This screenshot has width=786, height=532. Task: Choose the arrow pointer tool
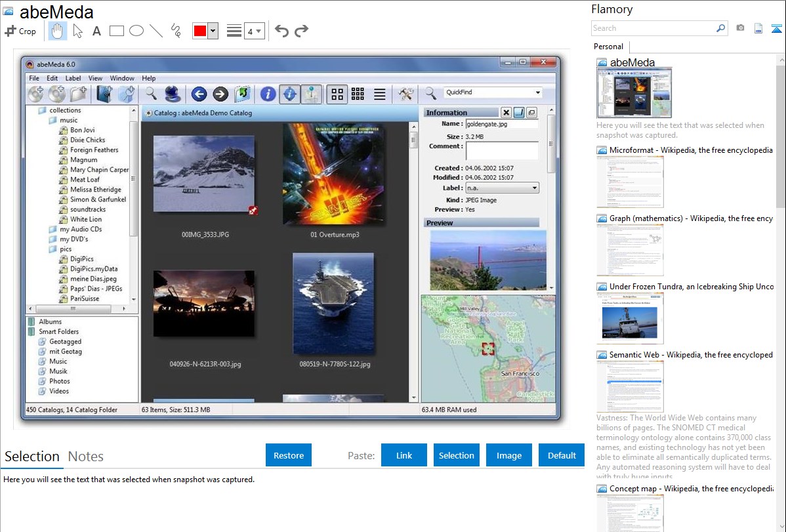(77, 31)
